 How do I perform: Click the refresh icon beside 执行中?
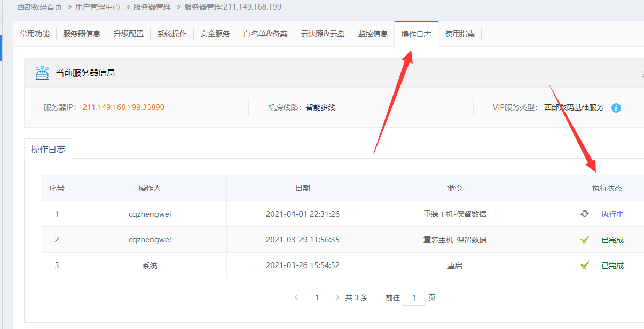pyautogui.click(x=585, y=214)
